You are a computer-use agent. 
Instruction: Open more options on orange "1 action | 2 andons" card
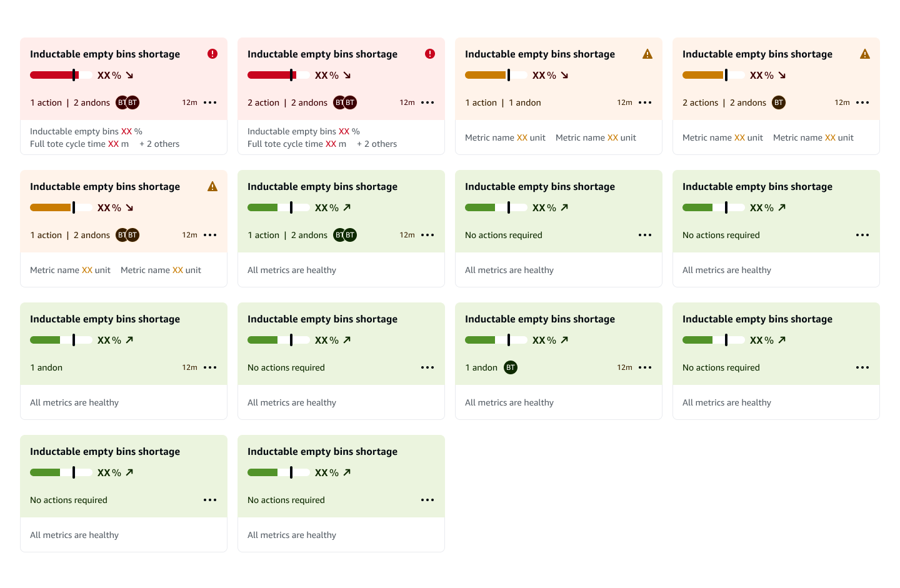coord(210,235)
